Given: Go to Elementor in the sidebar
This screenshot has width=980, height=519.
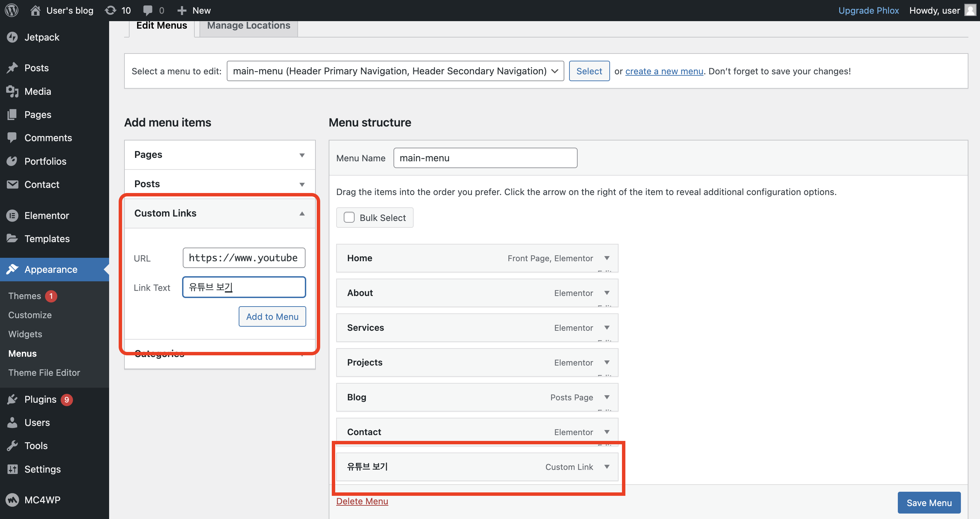Looking at the screenshot, I should pos(46,216).
